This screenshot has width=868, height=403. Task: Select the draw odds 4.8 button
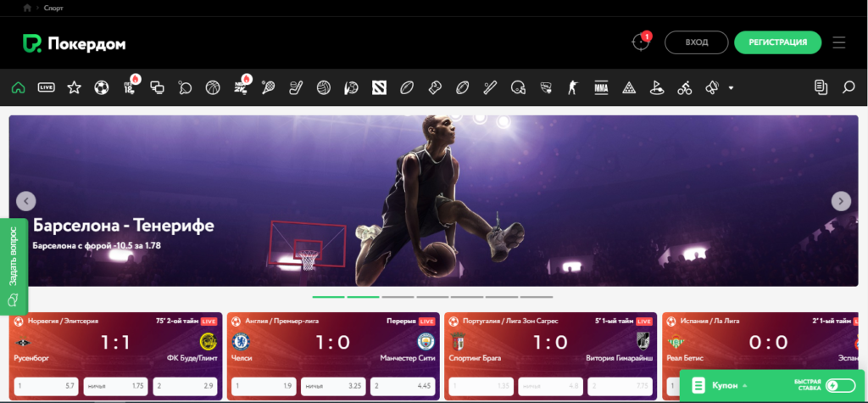pyautogui.click(x=551, y=386)
